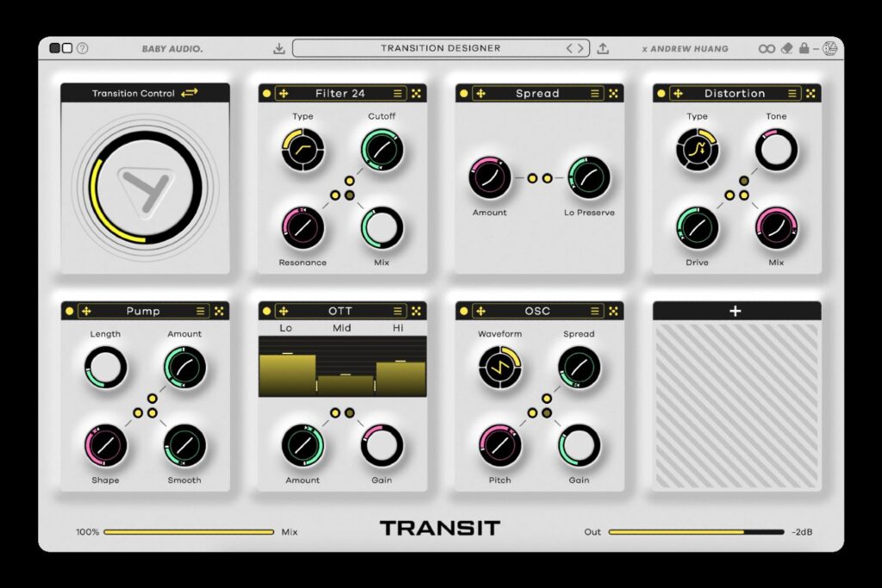Go to the previous preset
The image size is (882, 588).
coord(569,48)
